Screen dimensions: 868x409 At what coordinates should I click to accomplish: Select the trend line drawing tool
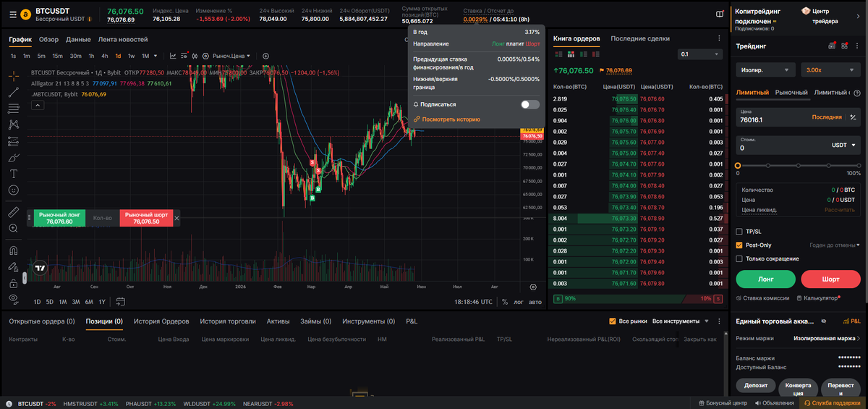[x=13, y=92]
